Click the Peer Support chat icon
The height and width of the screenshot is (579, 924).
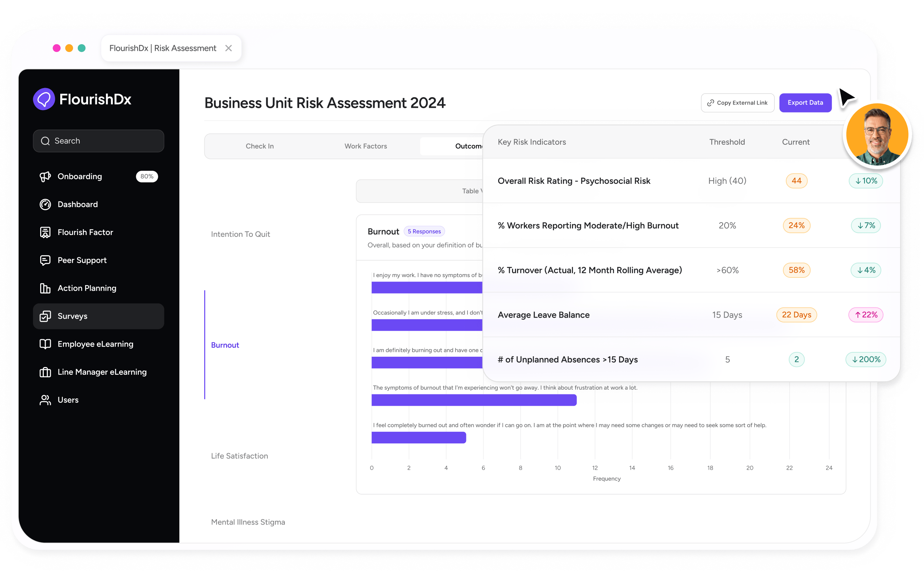pos(45,260)
